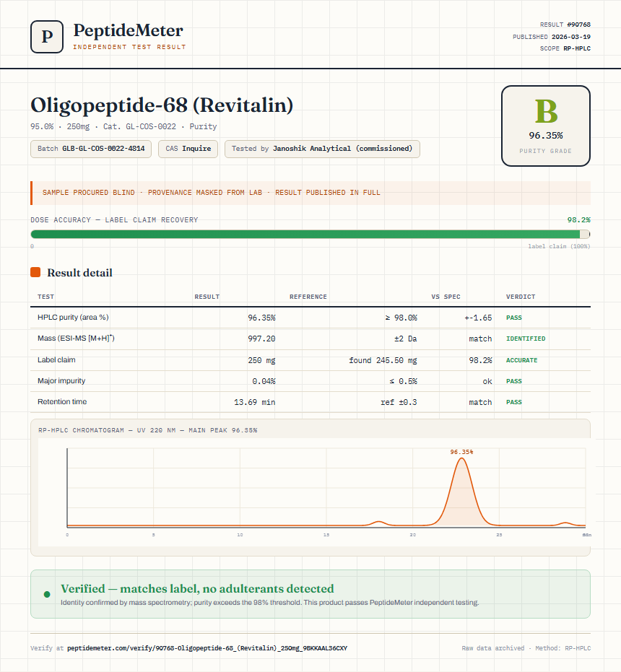Click the PeptideMeter P logo icon
The height and width of the screenshot is (672, 621).
[47, 37]
